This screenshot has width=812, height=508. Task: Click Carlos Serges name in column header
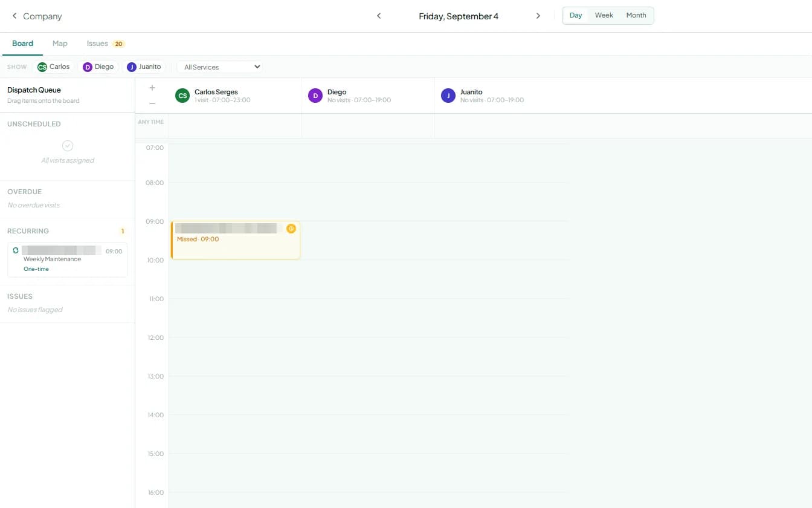[x=216, y=92]
